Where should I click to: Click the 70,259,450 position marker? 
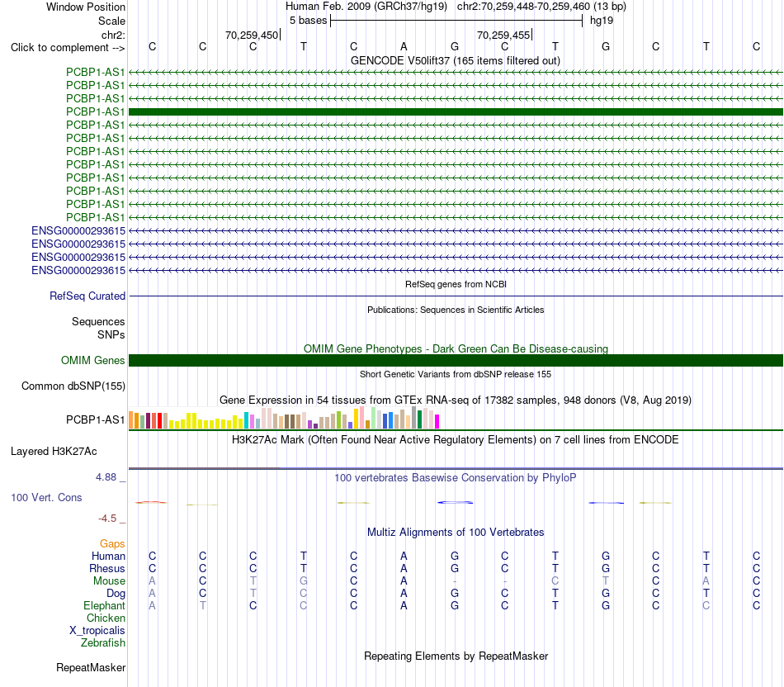(252, 35)
